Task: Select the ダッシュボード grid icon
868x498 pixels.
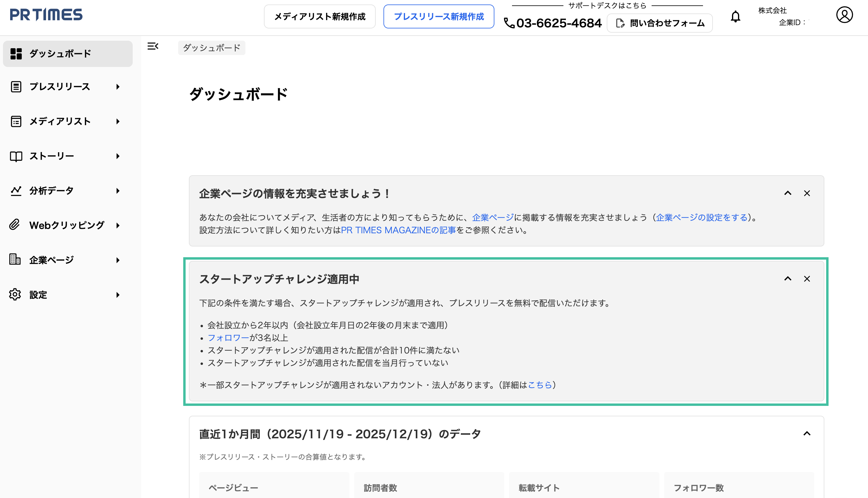Action: click(15, 53)
